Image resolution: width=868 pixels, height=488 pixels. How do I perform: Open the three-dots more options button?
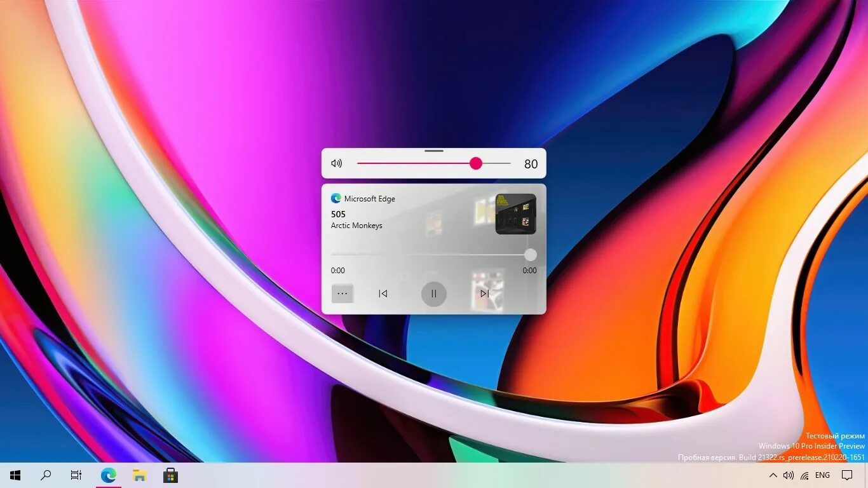coord(342,294)
